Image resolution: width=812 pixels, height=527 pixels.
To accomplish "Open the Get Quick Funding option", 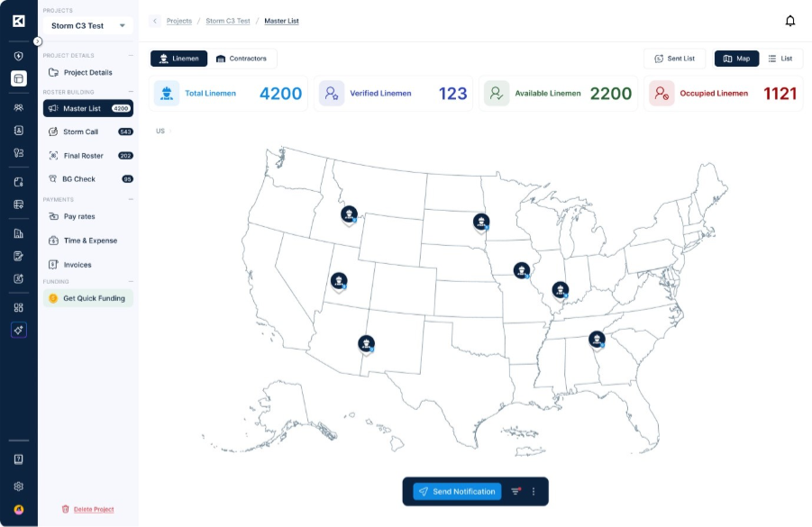I will [x=87, y=297].
